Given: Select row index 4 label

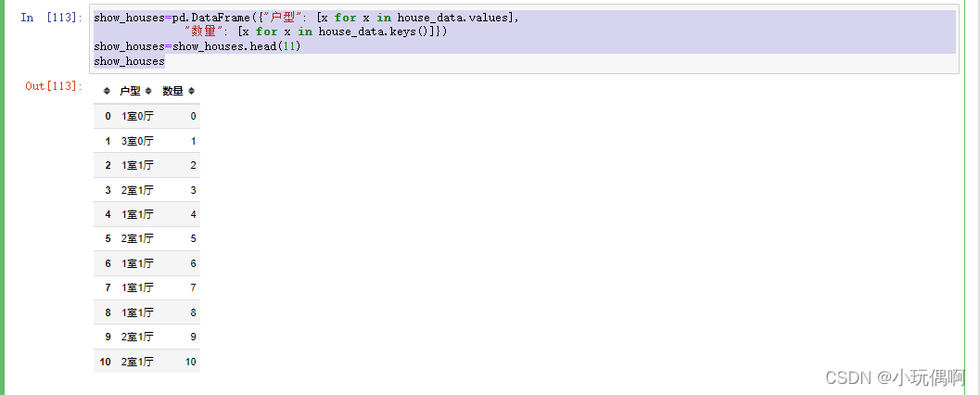Looking at the screenshot, I should point(108,214).
